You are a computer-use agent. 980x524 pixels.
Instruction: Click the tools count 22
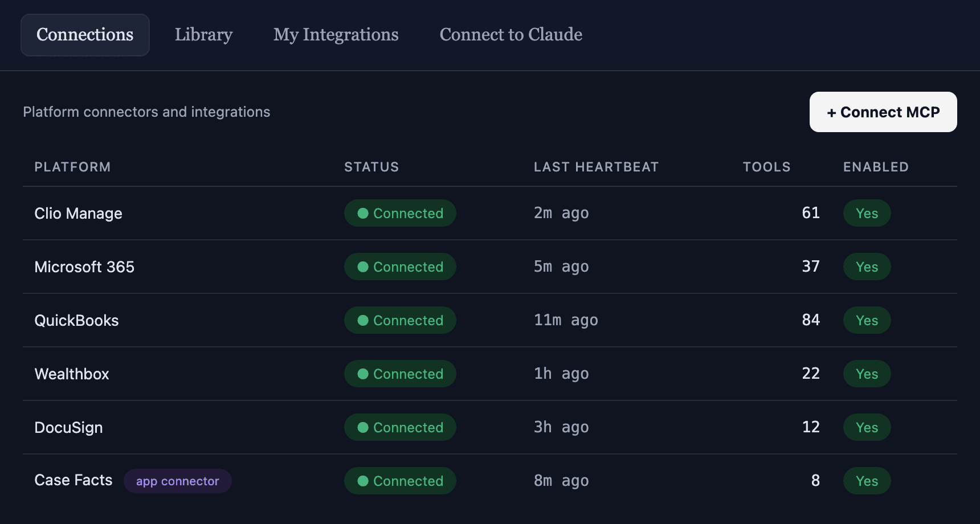pos(811,374)
